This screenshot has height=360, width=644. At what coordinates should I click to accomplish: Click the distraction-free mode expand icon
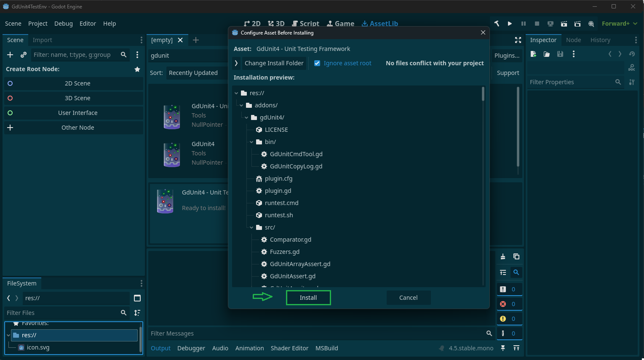(518, 40)
